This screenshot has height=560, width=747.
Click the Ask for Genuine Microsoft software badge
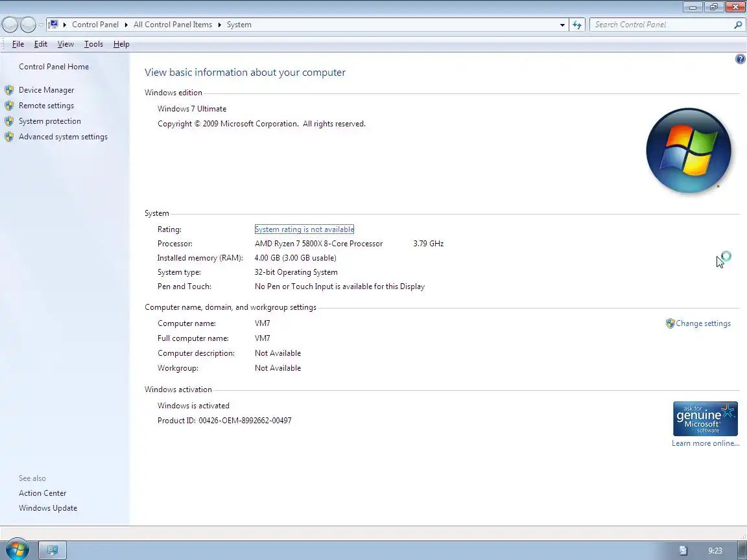705,419
